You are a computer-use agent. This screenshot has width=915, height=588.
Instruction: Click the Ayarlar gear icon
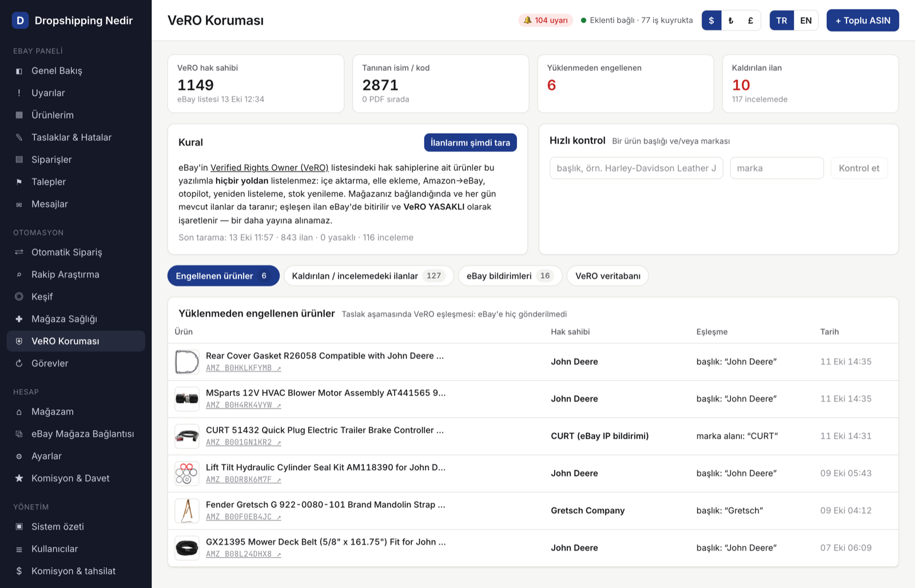click(x=19, y=456)
